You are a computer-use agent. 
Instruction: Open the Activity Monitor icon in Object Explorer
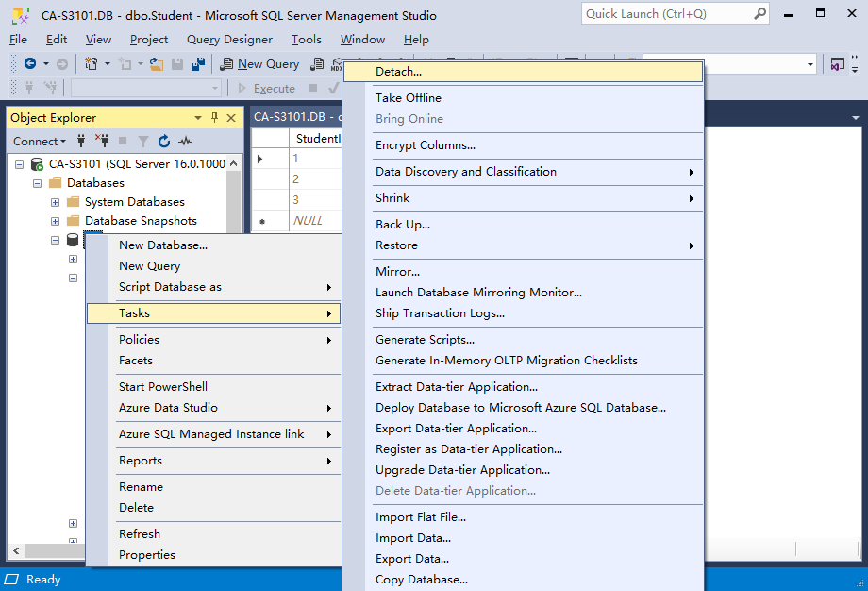coord(185,142)
